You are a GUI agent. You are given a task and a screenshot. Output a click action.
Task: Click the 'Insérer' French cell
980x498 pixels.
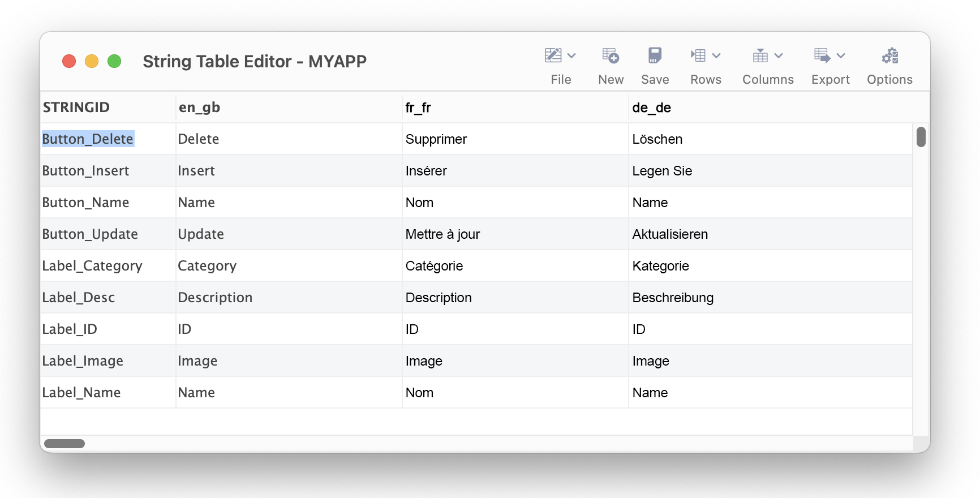(515, 170)
